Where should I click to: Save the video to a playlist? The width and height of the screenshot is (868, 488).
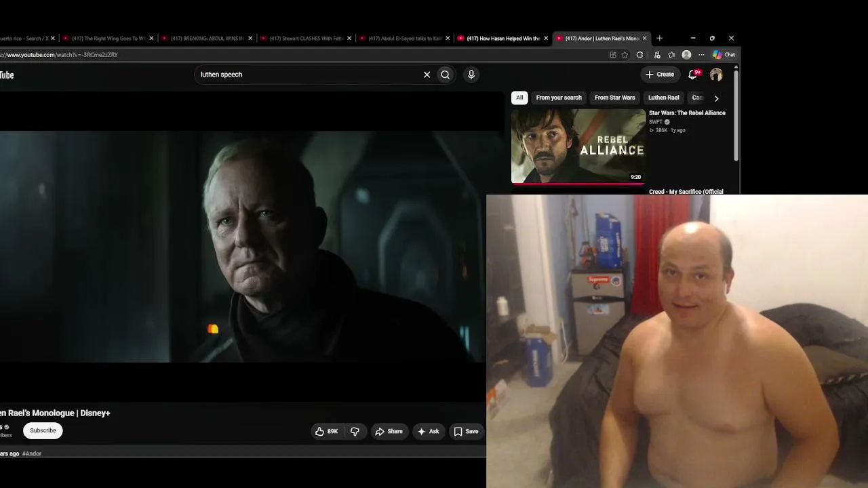pos(466,431)
